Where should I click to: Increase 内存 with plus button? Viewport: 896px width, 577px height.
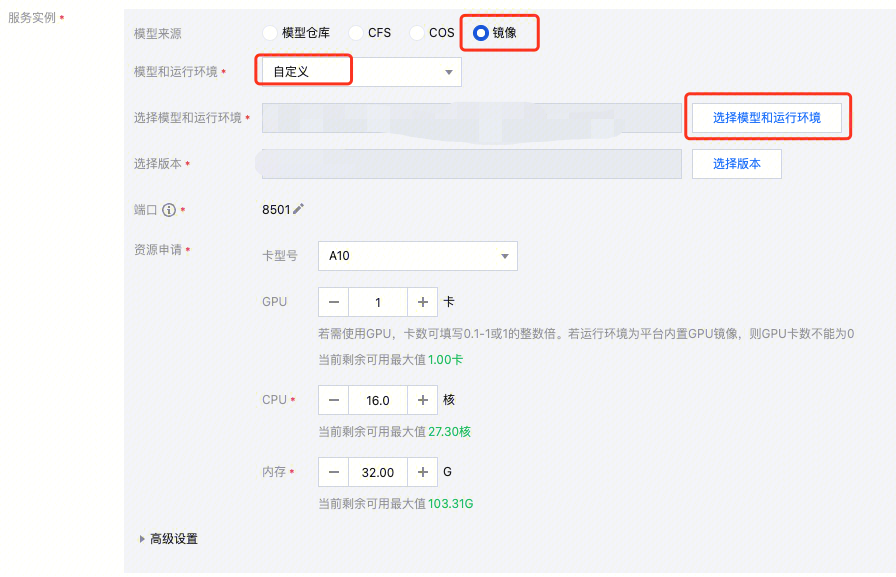tap(422, 472)
